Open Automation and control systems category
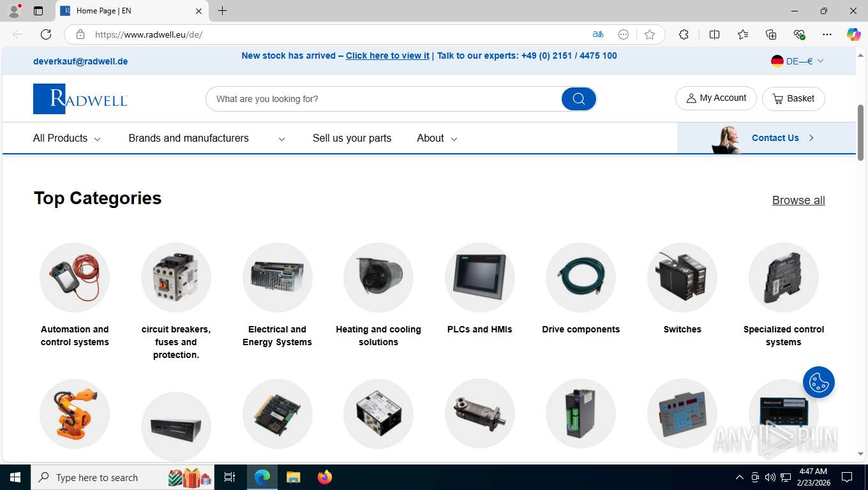 tap(75, 295)
